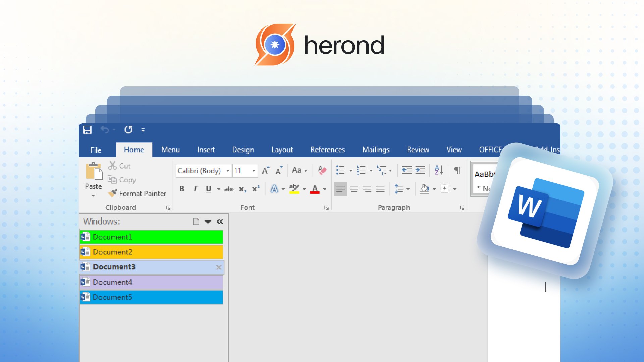This screenshot has height=362, width=644.
Task: Open the Customize Quick Access Toolbar dropdown
Action: tap(143, 130)
